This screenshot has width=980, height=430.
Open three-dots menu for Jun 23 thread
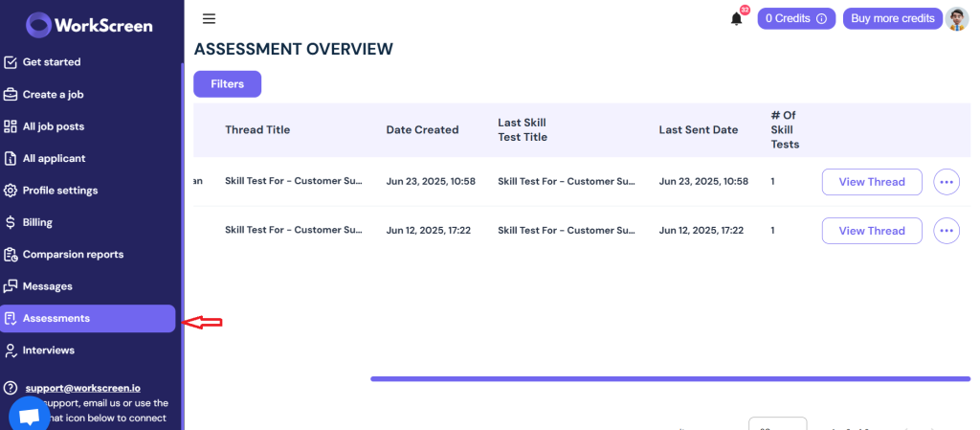(946, 182)
